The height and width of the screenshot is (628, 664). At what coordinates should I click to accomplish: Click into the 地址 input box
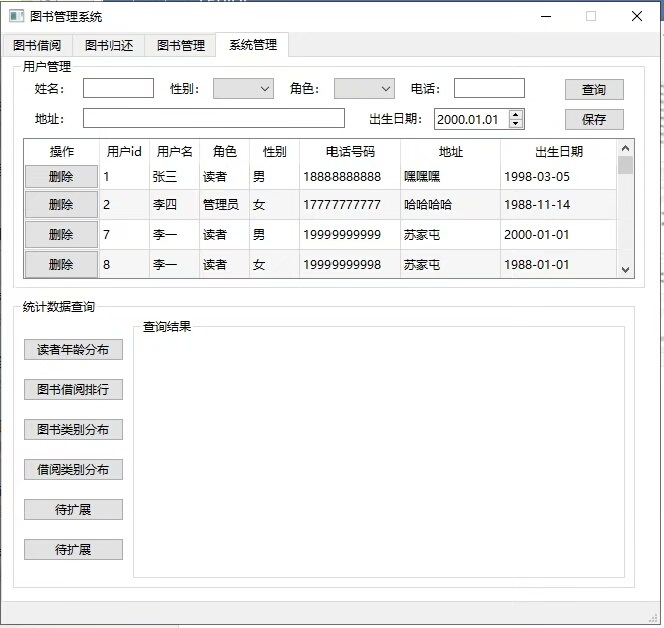click(214, 118)
